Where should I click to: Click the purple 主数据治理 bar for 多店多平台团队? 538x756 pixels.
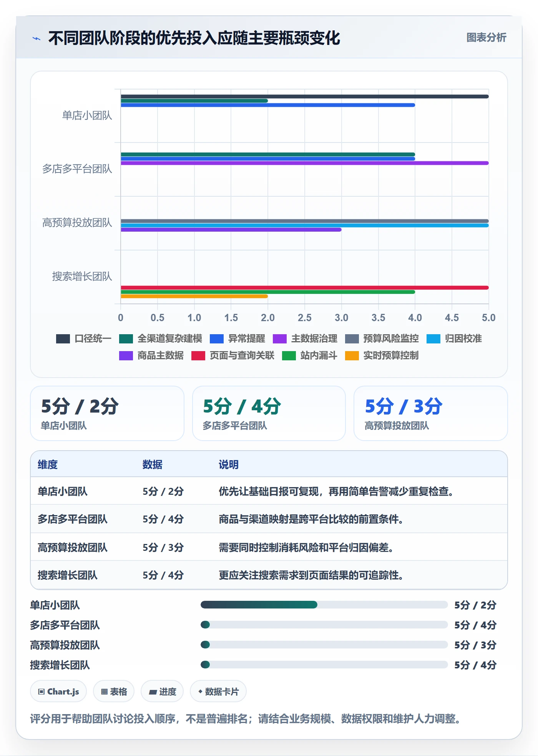pyautogui.click(x=305, y=163)
